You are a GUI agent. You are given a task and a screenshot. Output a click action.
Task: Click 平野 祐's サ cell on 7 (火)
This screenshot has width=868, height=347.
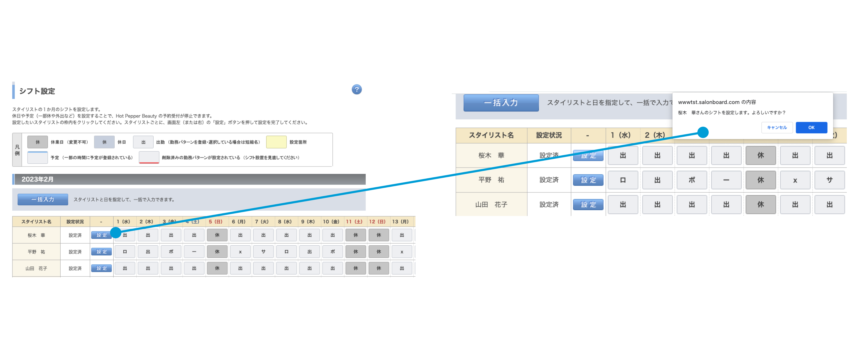click(263, 252)
